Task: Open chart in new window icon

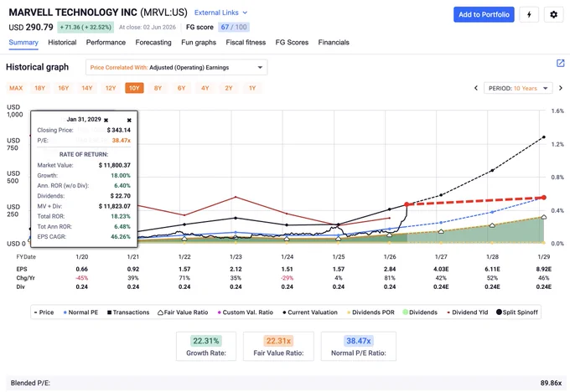Action: [561, 63]
